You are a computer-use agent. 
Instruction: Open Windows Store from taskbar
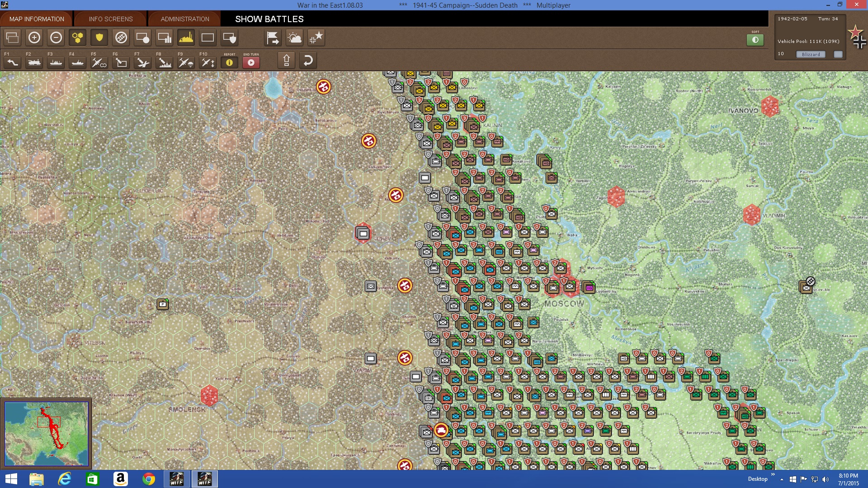93,479
